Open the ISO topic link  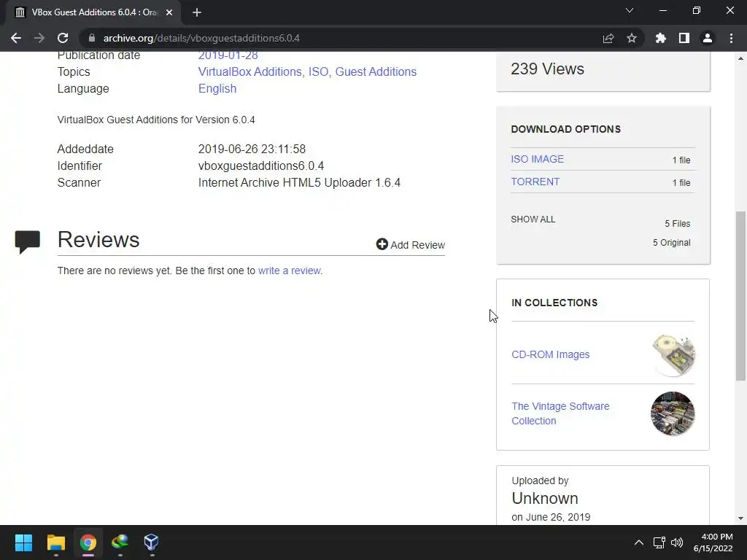(x=318, y=71)
